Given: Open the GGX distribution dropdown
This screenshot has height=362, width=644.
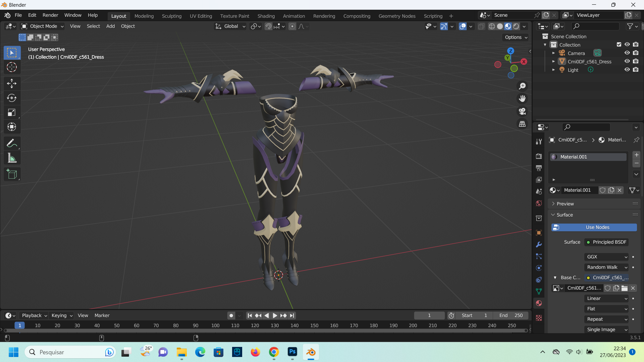Looking at the screenshot, I should [606, 257].
